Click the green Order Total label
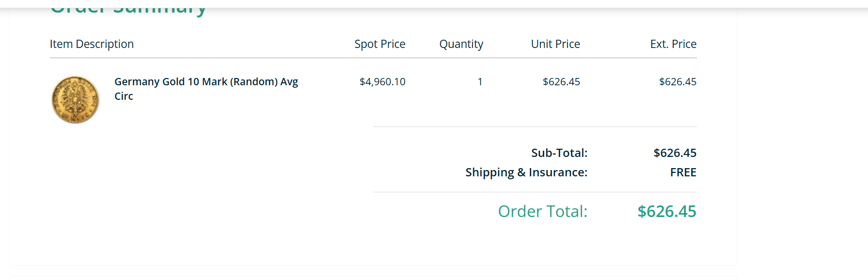Screen dimensions: 868x280 pos(542,211)
